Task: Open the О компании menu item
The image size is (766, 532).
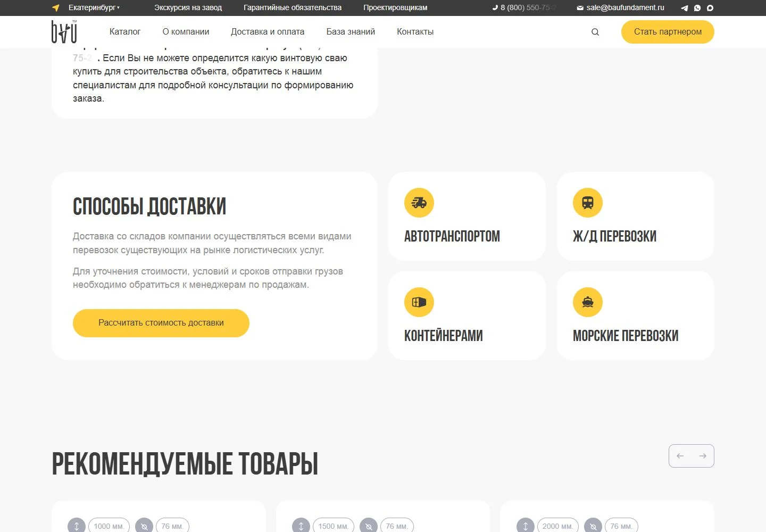Action: (x=186, y=32)
